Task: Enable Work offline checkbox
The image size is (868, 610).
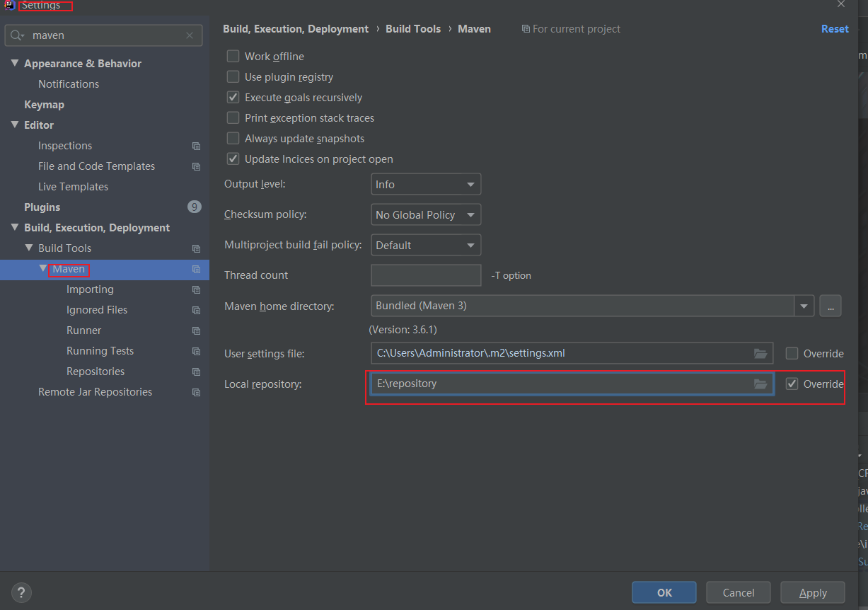Action: (233, 56)
